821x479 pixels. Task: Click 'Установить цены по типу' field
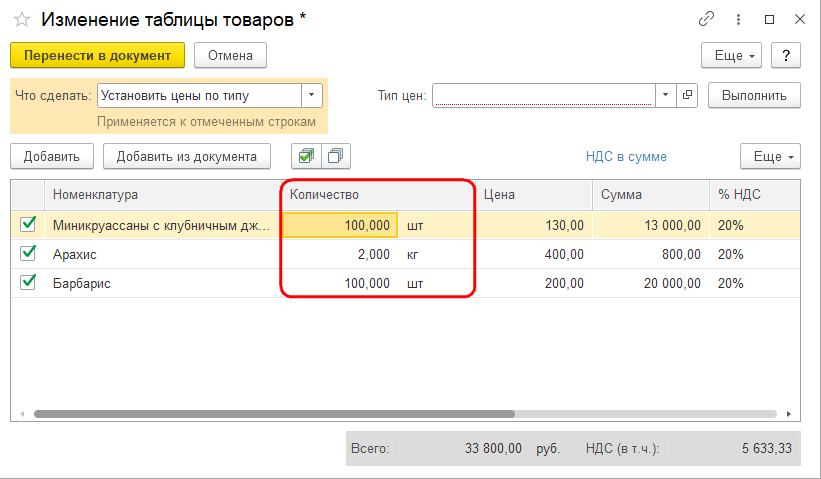click(199, 95)
